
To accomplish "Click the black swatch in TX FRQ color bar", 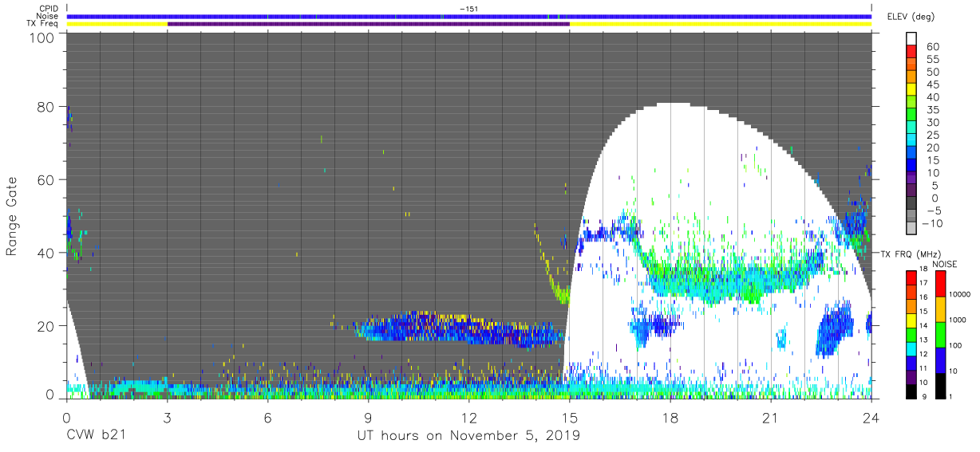I will (x=911, y=391).
